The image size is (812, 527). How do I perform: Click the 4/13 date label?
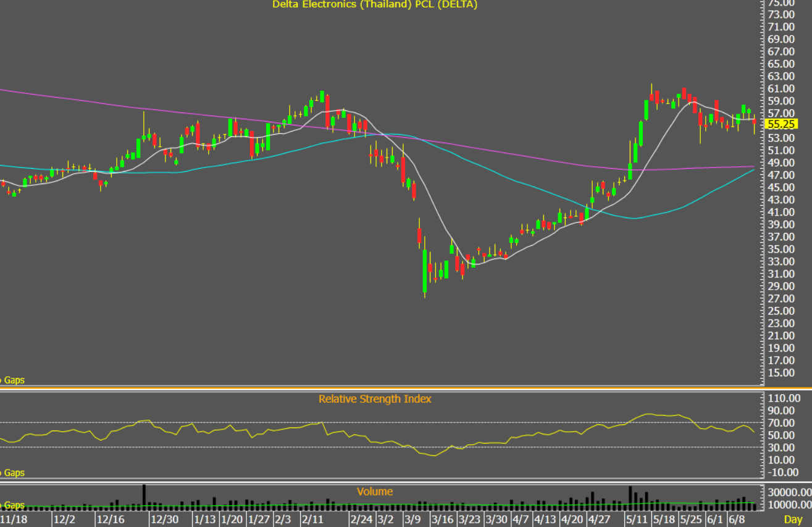[x=546, y=519]
